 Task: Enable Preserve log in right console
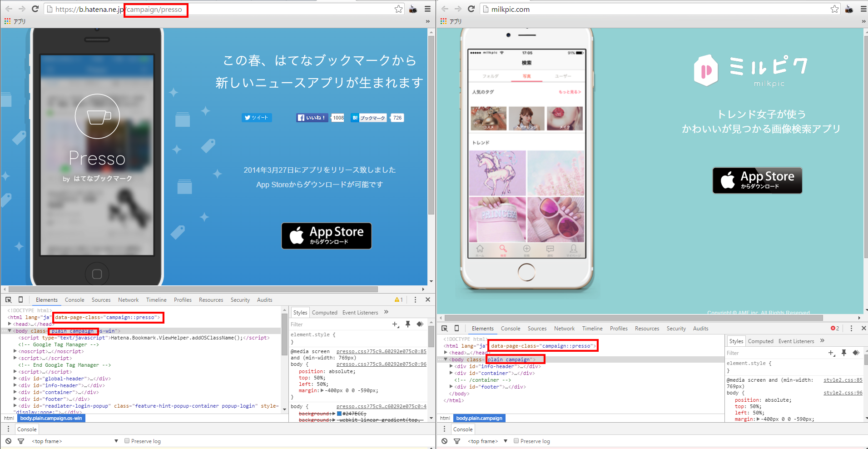pyautogui.click(x=516, y=441)
